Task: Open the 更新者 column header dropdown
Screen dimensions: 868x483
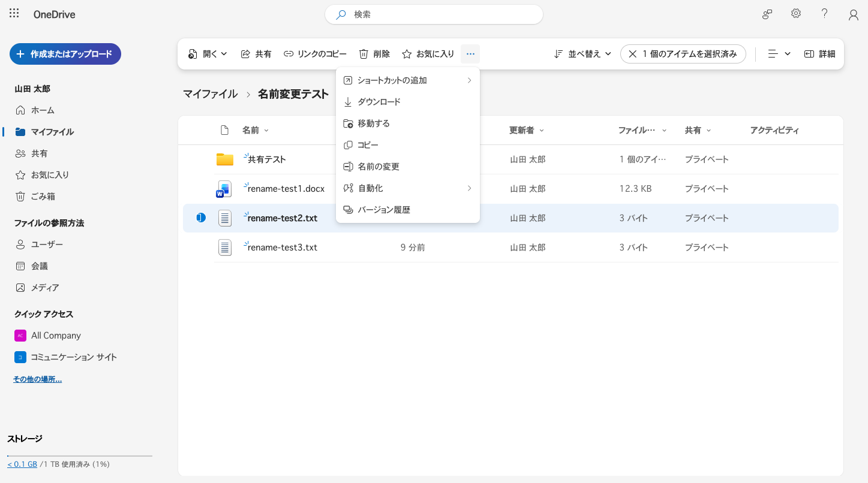Action: click(x=527, y=130)
